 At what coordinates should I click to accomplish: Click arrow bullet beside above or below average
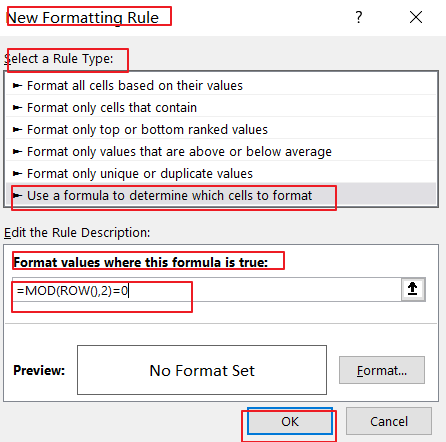pyautogui.click(x=17, y=152)
